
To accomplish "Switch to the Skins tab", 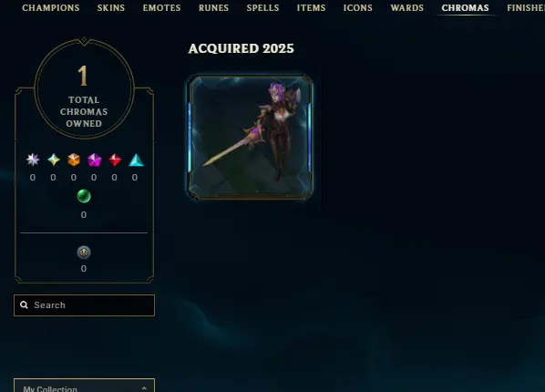I will [111, 7].
